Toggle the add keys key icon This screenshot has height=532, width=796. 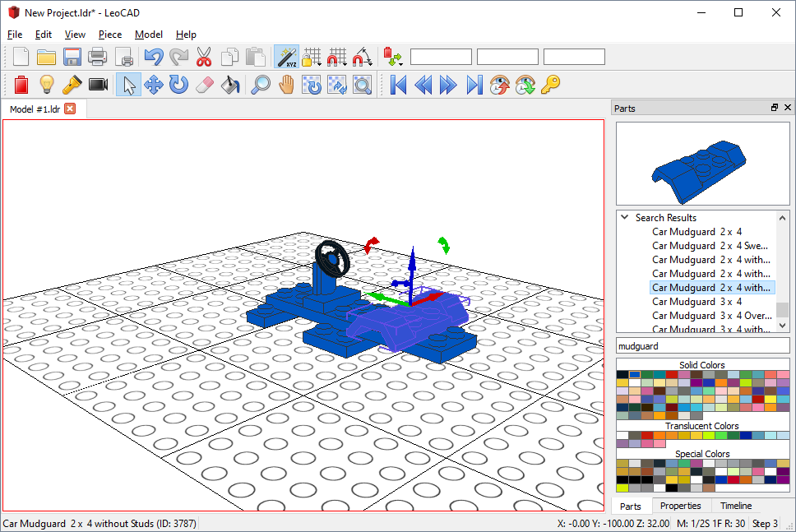click(x=550, y=85)
